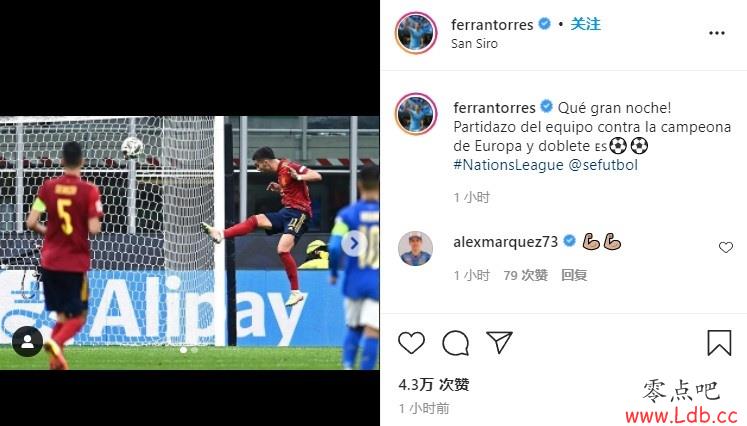Open comments with the speech bubble icon

(x=455, y=343)
